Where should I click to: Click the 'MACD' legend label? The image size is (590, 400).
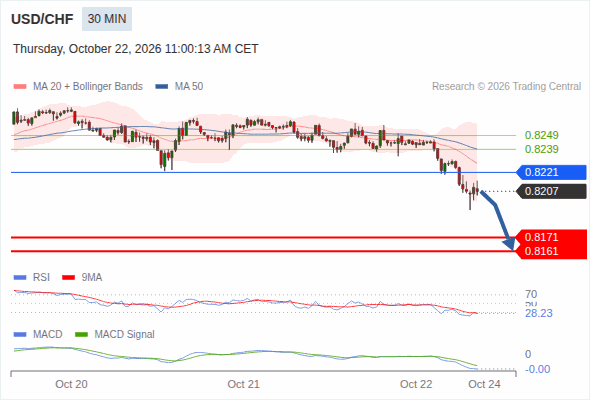[x=48, y=335]
